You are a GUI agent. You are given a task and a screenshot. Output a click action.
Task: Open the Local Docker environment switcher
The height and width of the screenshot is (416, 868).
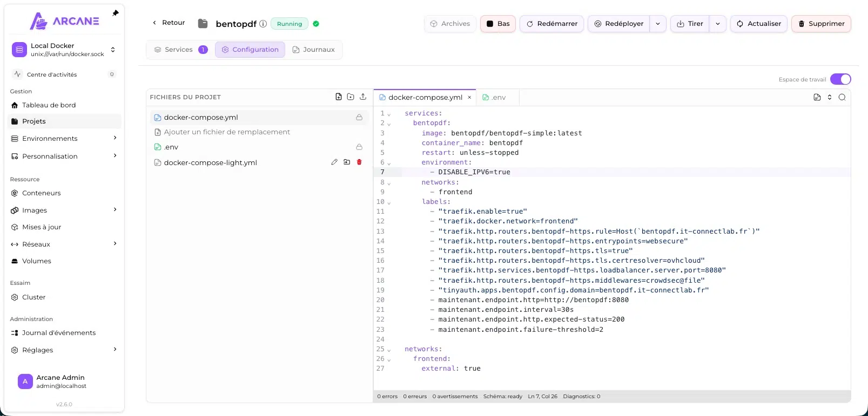[64, 50]
